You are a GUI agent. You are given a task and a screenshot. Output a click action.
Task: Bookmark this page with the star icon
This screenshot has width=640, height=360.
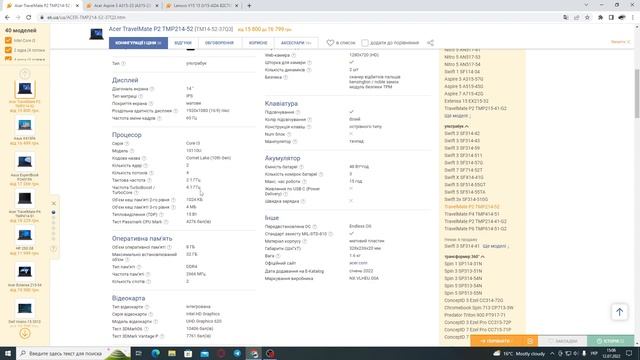587,18
